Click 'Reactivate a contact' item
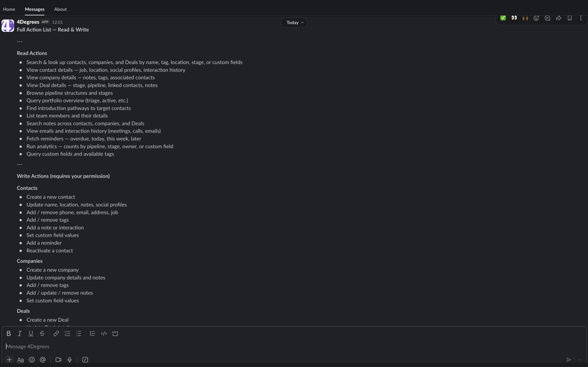Image resolution: width=588 pixels, height=367 pixels. (x=50, y=251)
